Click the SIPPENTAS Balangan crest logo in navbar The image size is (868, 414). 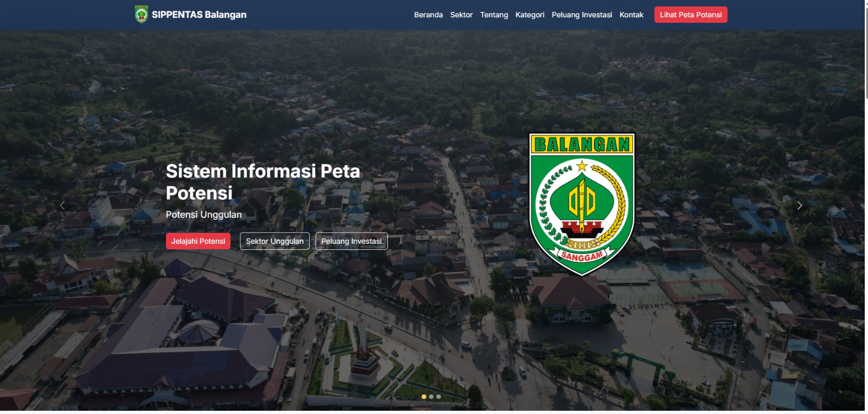[141, 15]
